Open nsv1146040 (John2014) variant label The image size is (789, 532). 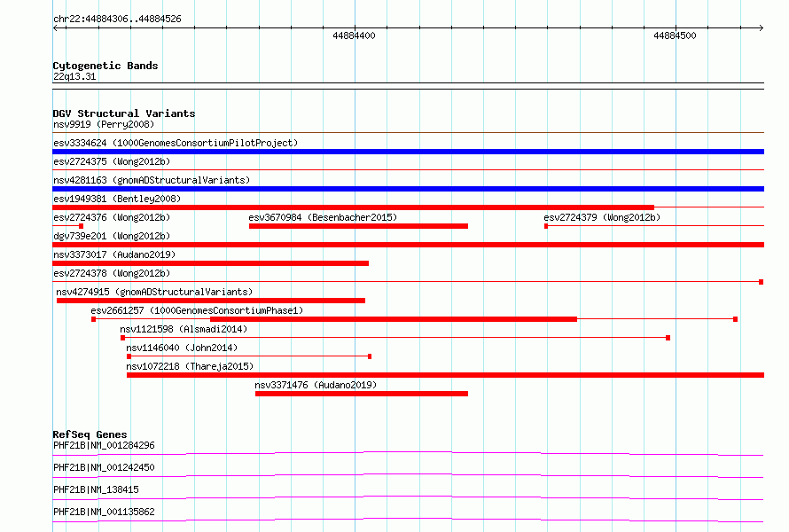[182, 348]
